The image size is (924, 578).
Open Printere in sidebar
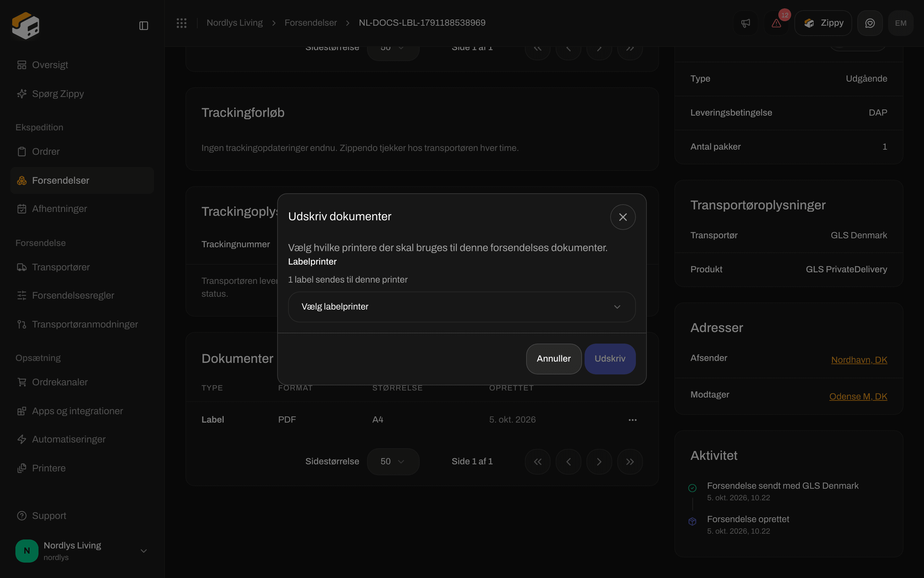(82, 468)
